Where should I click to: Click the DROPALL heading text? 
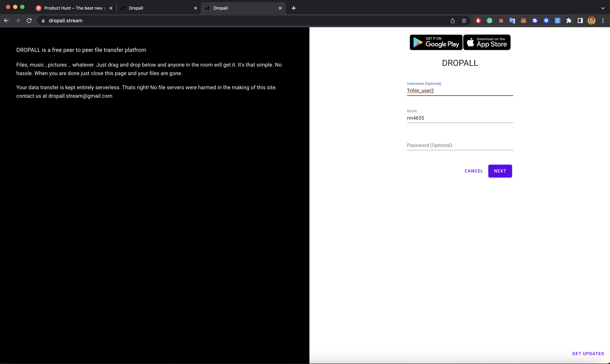[x=460, y=63]
